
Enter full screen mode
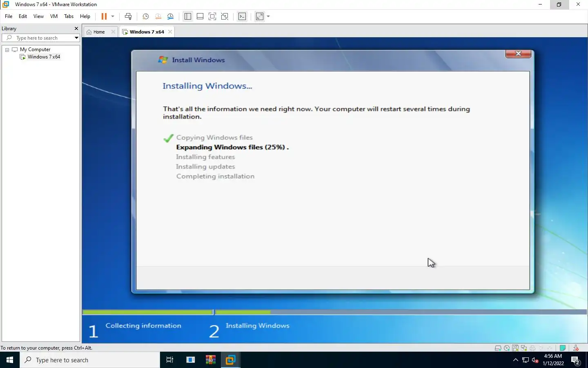(212, 16)
